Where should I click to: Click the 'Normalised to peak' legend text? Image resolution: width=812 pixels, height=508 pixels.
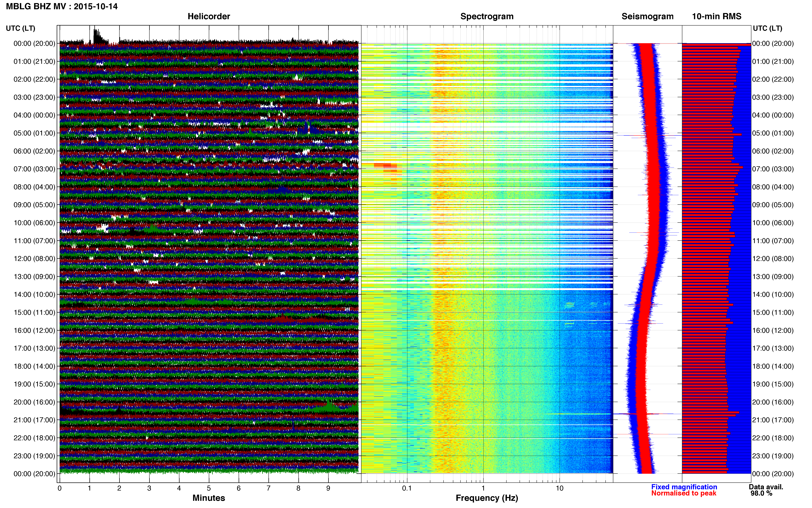[684, 493]
